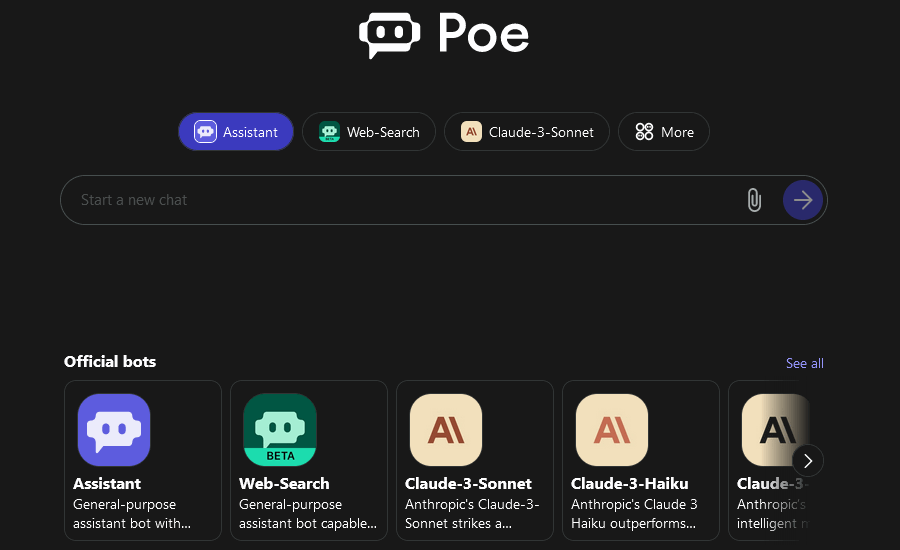Click the Web-Search BETA green icon

coord(280,429)
